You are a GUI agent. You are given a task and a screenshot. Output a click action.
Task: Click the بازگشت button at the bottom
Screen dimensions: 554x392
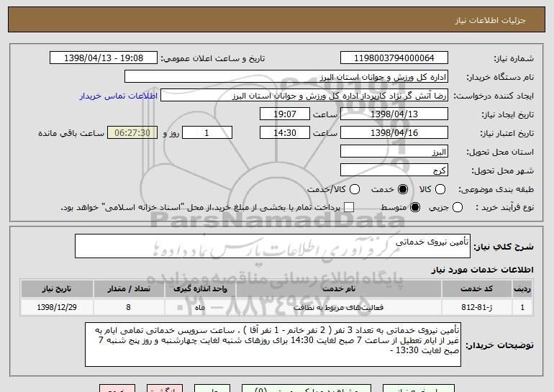click(x=165, y=388)
